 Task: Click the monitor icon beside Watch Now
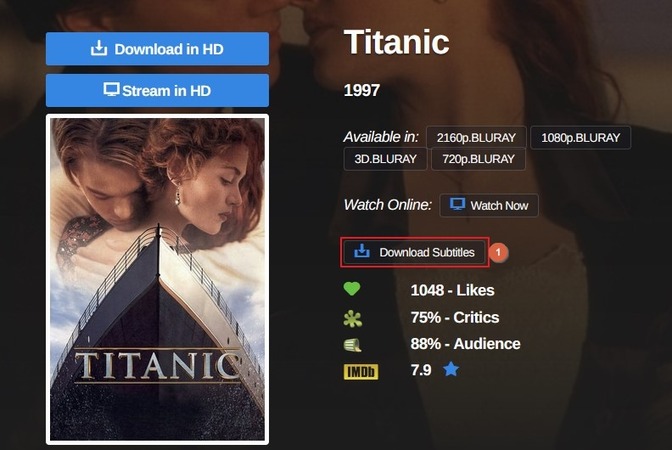coord(457,205)
